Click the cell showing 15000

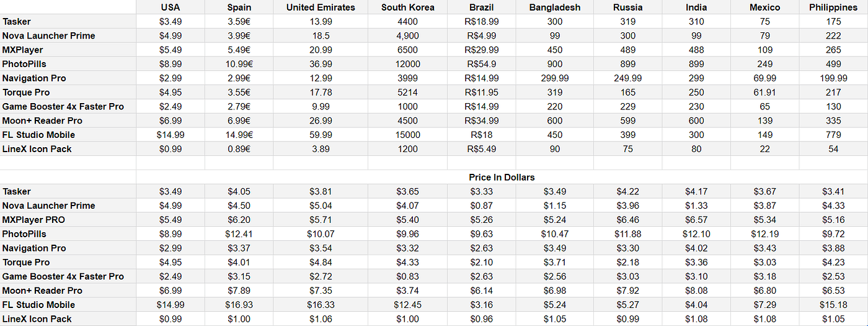click(408, 135)
